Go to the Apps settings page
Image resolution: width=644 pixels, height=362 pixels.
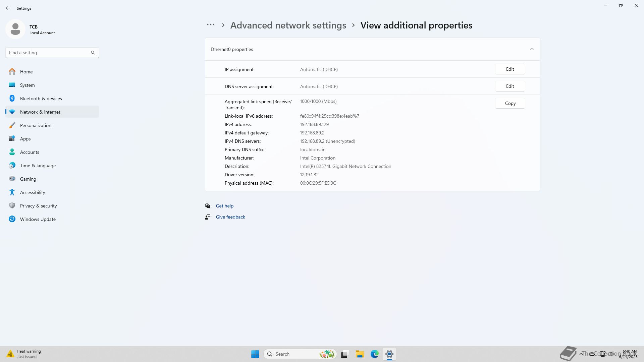(25, 139)
